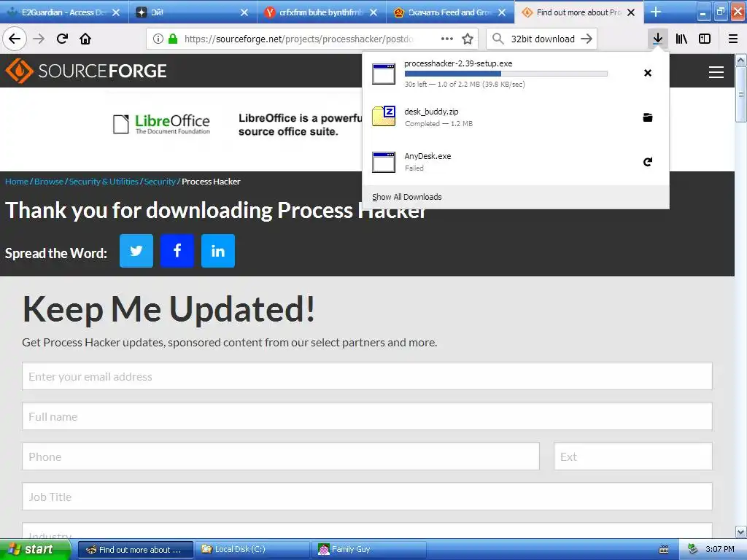
Task: Click the safely remove hardware tray icon
Action: point(693,549)
